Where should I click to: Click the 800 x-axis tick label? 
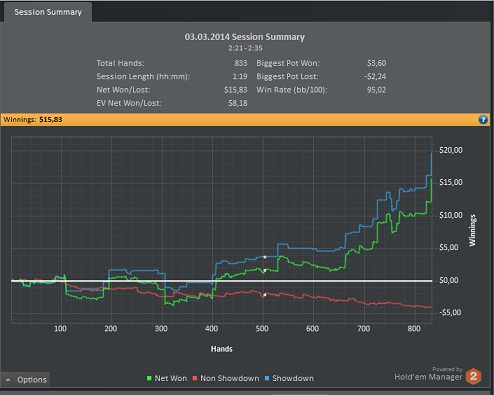coord(414,329)
